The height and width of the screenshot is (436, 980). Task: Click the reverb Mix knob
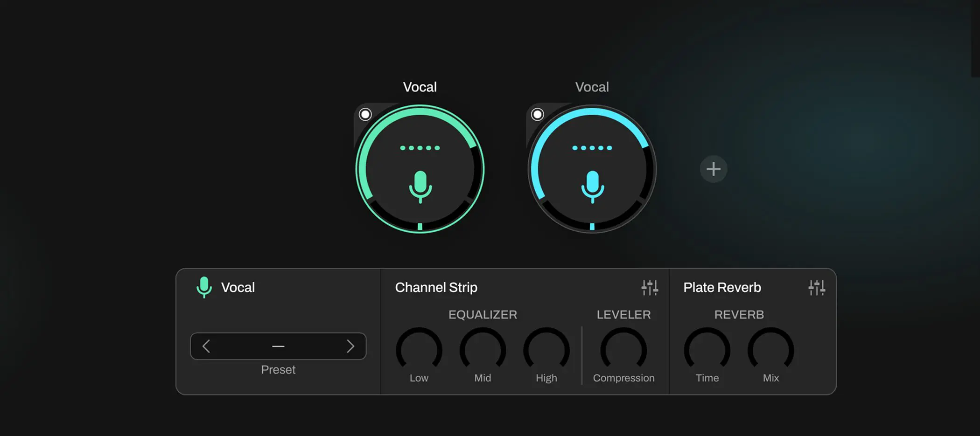(x=771, y=350)
